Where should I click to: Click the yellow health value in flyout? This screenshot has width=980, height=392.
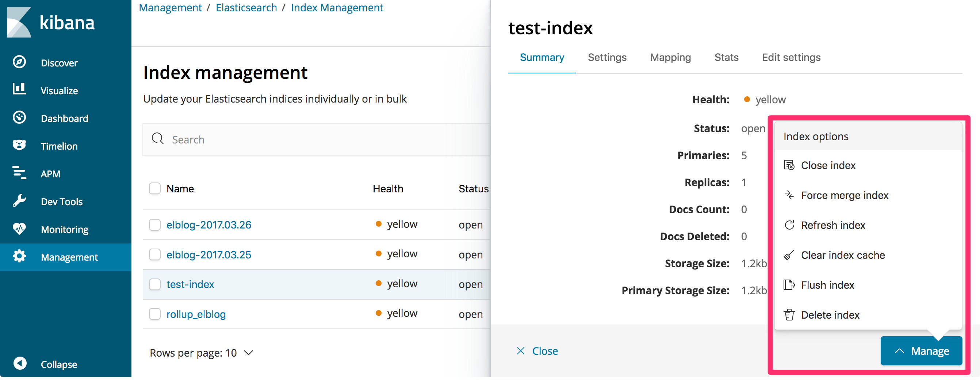coord(770,99)
